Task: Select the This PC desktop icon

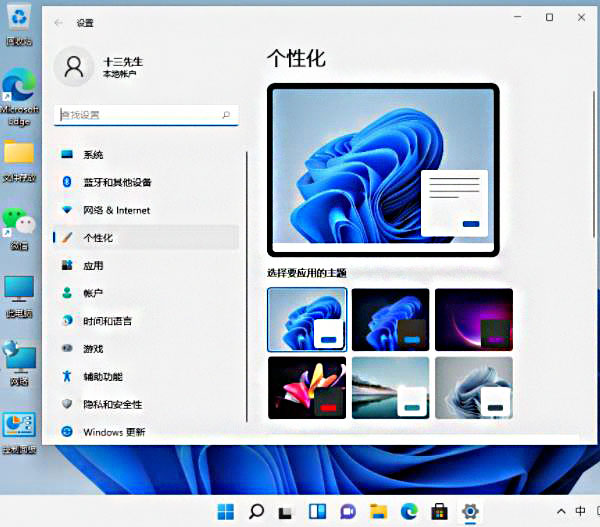Action: tap(19, 297)
